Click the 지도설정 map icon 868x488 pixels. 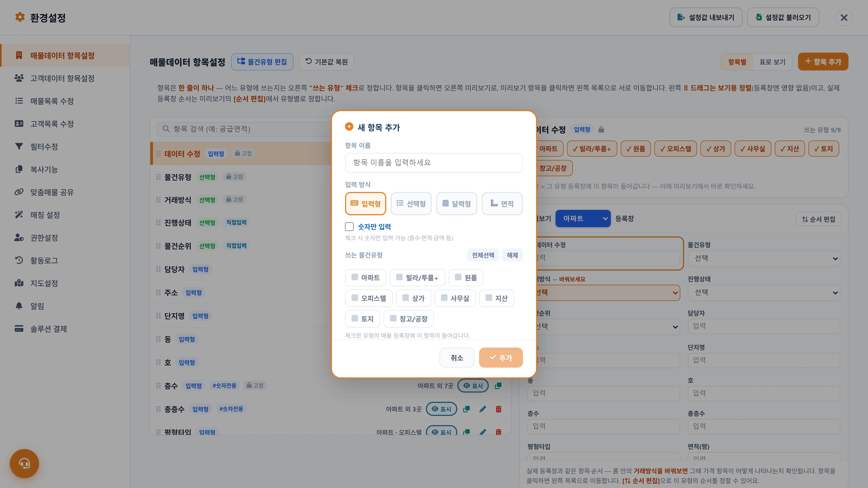coord(19,283)
